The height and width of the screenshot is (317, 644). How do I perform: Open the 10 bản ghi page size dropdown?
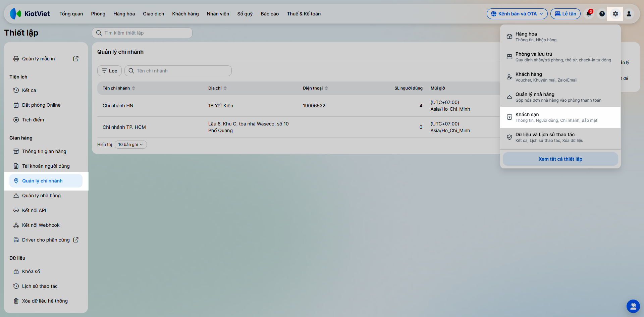click(x=130, y=145)
